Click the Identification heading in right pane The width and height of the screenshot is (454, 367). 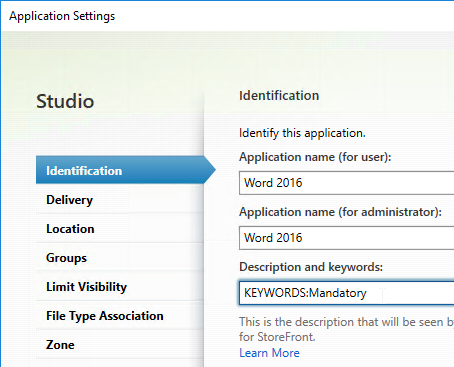point(279,96)
